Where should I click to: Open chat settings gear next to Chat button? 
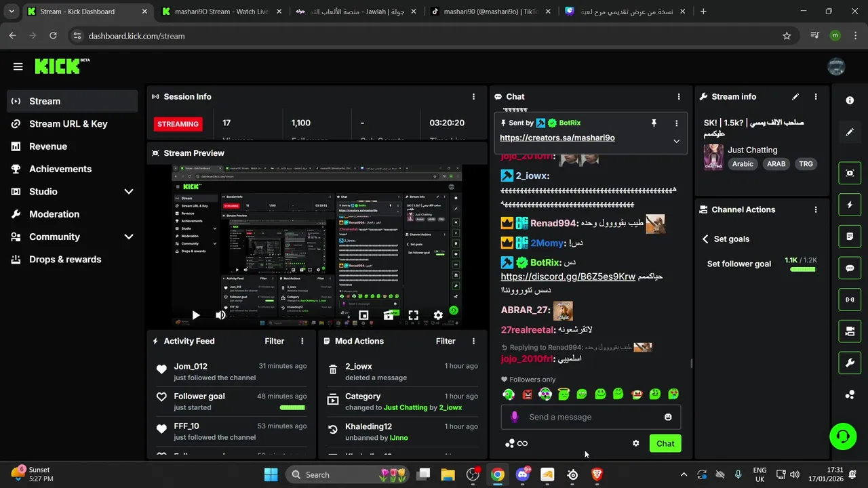[x=635, y=443]
